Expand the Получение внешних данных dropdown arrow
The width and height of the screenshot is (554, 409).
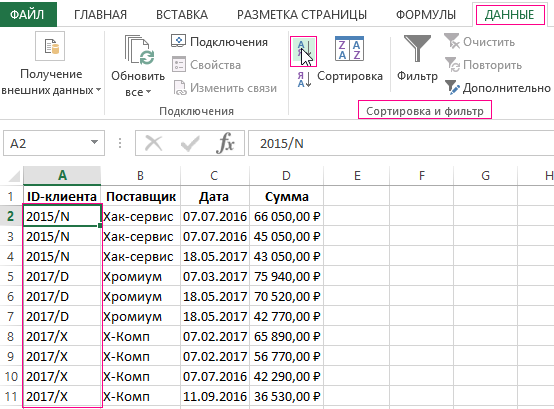coord(99,90)
